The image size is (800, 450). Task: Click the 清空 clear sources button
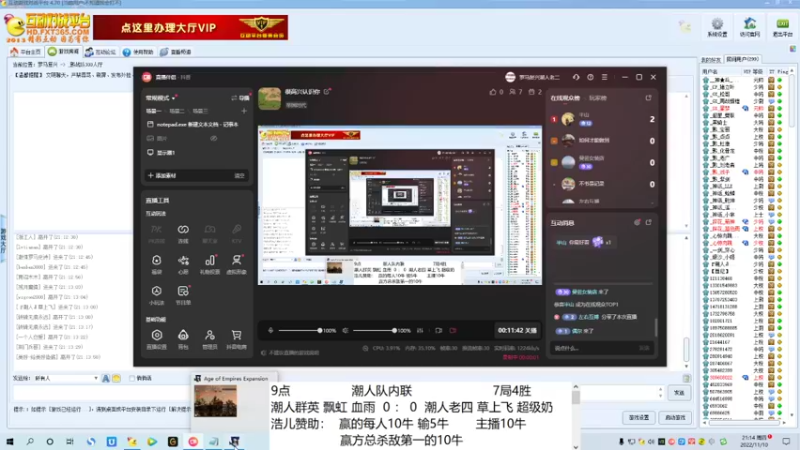click(239, 176)
